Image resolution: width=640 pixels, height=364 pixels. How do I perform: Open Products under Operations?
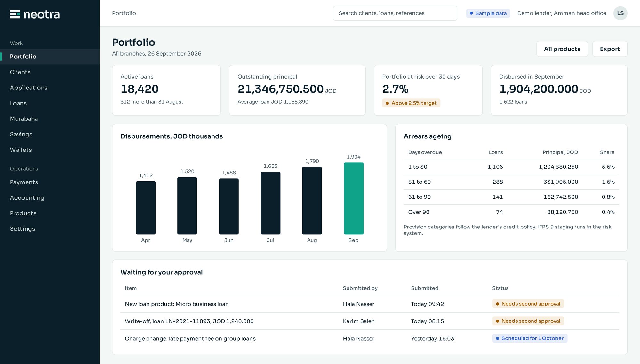pos(50,213)
